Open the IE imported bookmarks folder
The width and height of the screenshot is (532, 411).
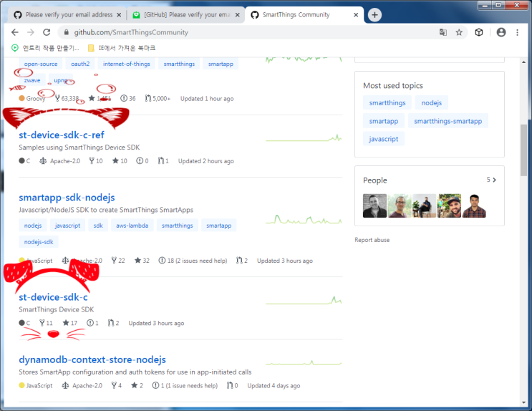[122, 48]
